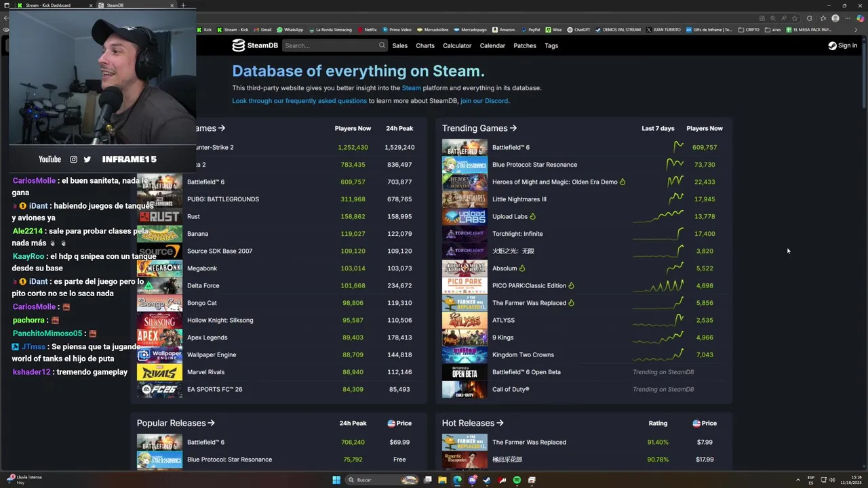This screenshot has width=868, height=488.
Task: Click the ATLYSS thumbnail icon
Action: click(x=465, y=320)
